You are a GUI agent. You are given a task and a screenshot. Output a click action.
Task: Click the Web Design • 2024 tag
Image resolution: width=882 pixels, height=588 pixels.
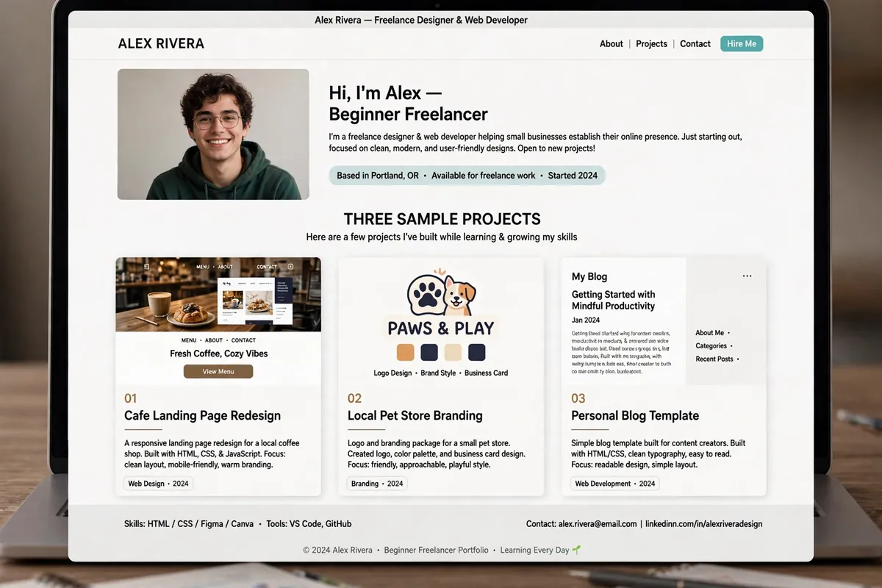coord(158,484)
